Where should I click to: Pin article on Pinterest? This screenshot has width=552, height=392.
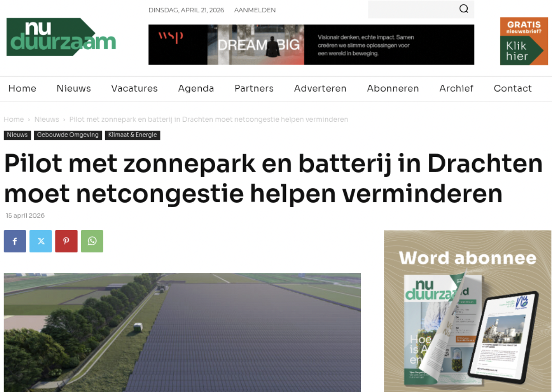pos(66,241)
